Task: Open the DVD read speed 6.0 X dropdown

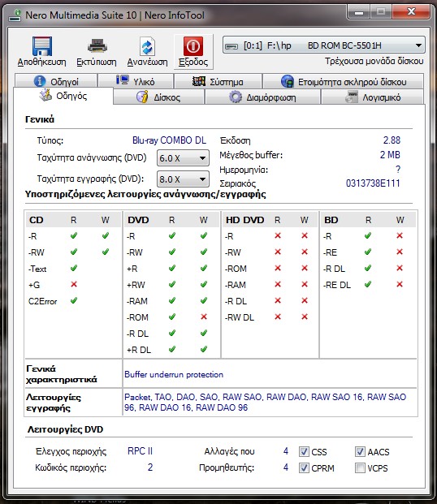Action: point(183,157)
